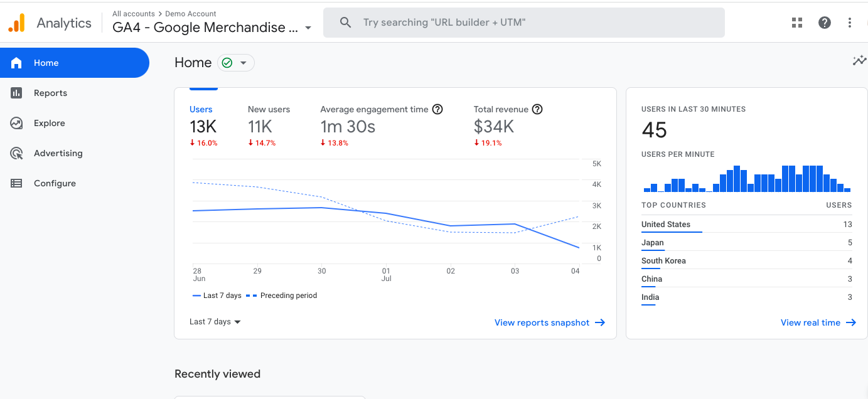Click the Home house icon in sidebar
This screenshot has height=399, width=868.
[x=16, y=63]
